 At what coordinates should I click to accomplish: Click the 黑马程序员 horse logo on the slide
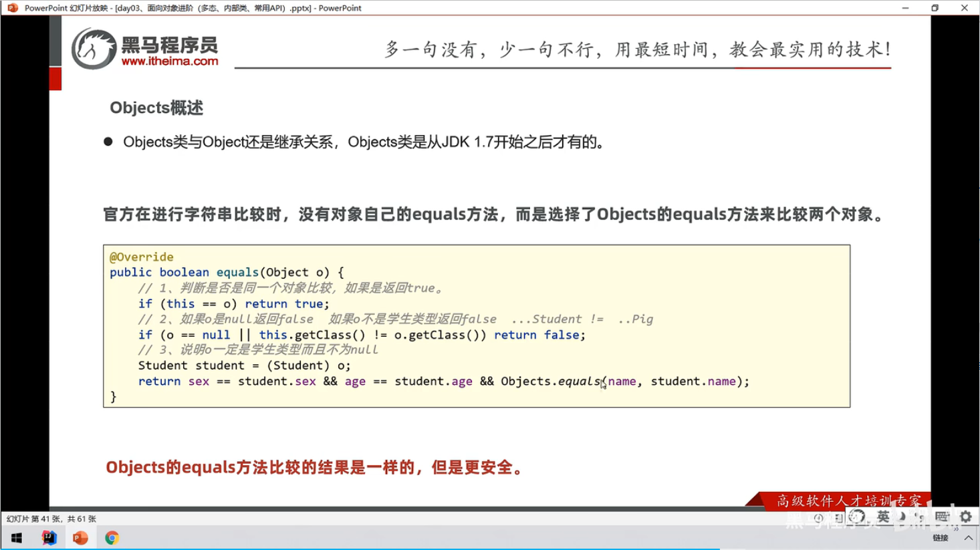pyautogui.click(x=94, y=48)
